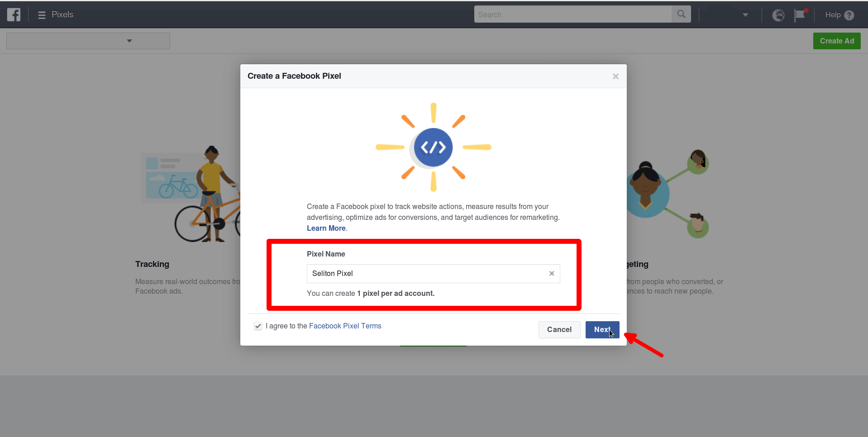Image resolution: width=868 pixels, height=437 pixels.
Task: Open the globe notifications icon
Action: click(x=778, y=15)
